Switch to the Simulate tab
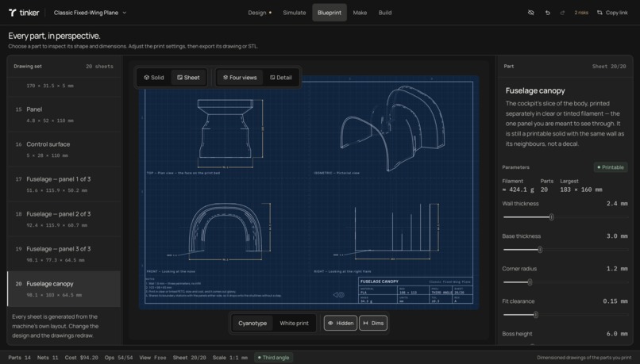The width and height of the screenshot is (640, 364). 295,13
